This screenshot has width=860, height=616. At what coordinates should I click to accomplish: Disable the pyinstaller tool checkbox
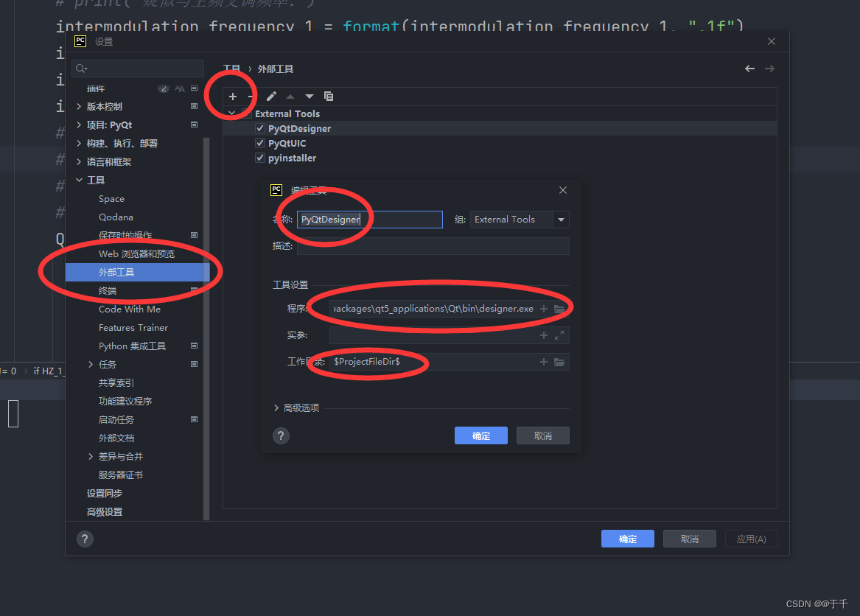pyautogui.click(x=260, y=158)
